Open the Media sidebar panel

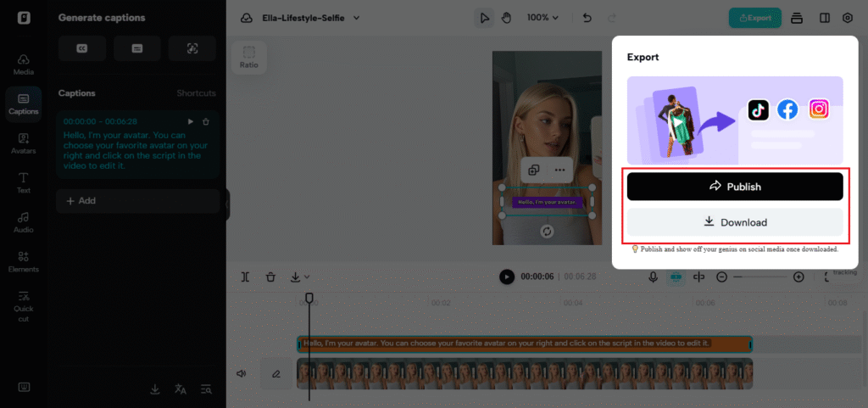click(x=24, y=64)
